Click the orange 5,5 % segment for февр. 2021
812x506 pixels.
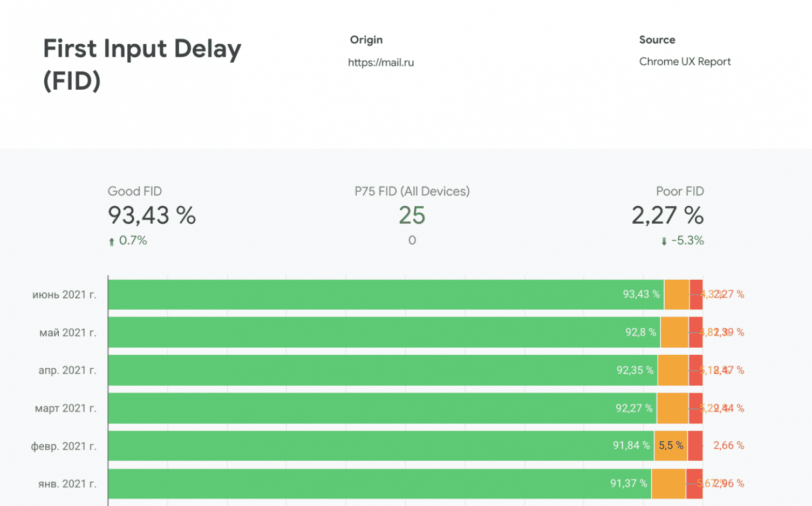[x=671, y=446]
